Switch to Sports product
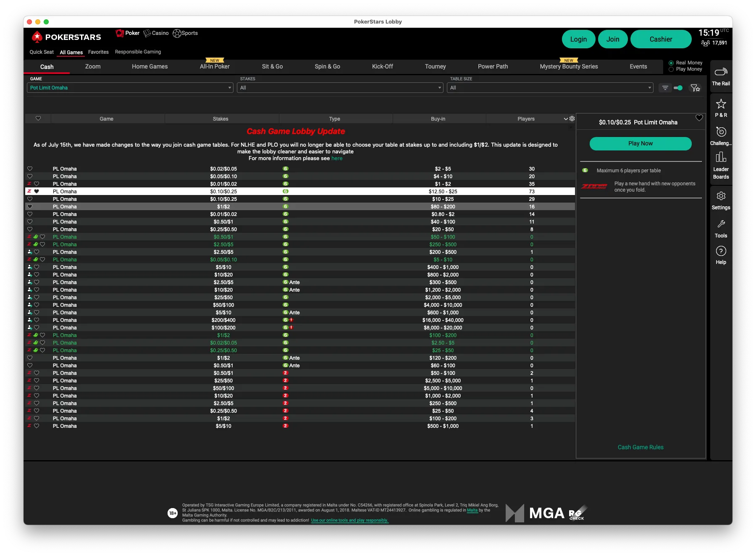This screenshot has height=556, width=756. coord(185,33)
